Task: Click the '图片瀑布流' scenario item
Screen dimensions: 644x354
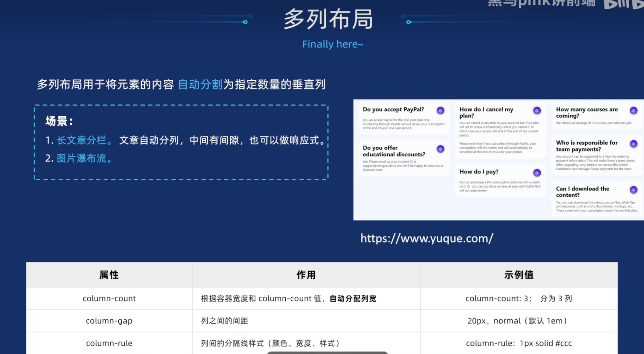Action: point(81,158)
